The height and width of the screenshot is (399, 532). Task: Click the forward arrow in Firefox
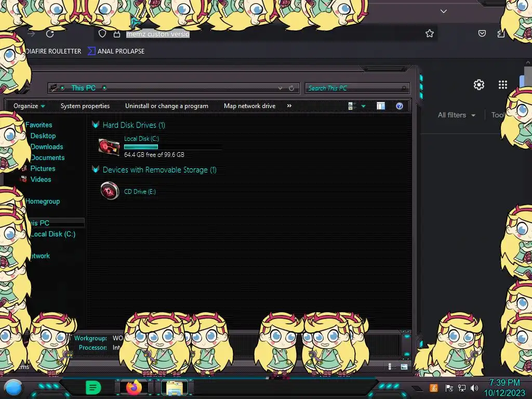31,34
